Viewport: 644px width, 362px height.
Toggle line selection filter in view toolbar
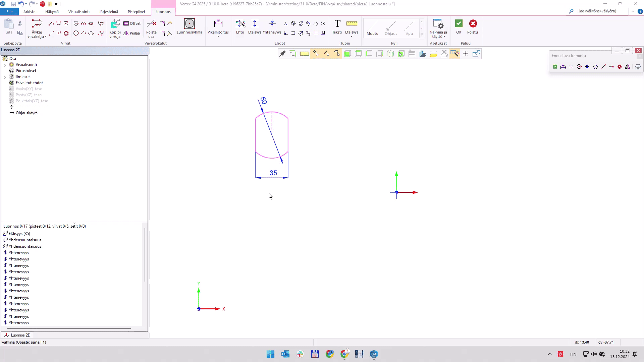click(326, 54)
